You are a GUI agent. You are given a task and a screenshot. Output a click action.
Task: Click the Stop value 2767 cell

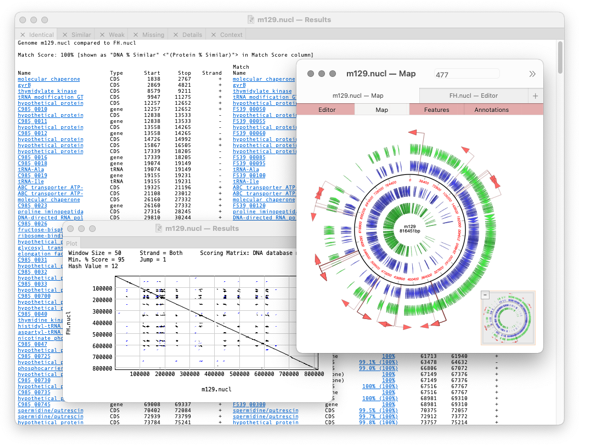click(x=184, y=79)
